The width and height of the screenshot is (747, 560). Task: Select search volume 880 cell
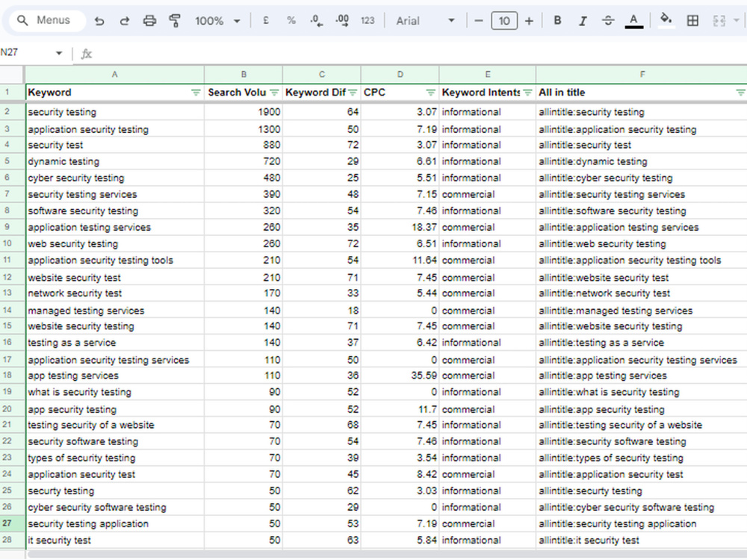click(244, 145)
